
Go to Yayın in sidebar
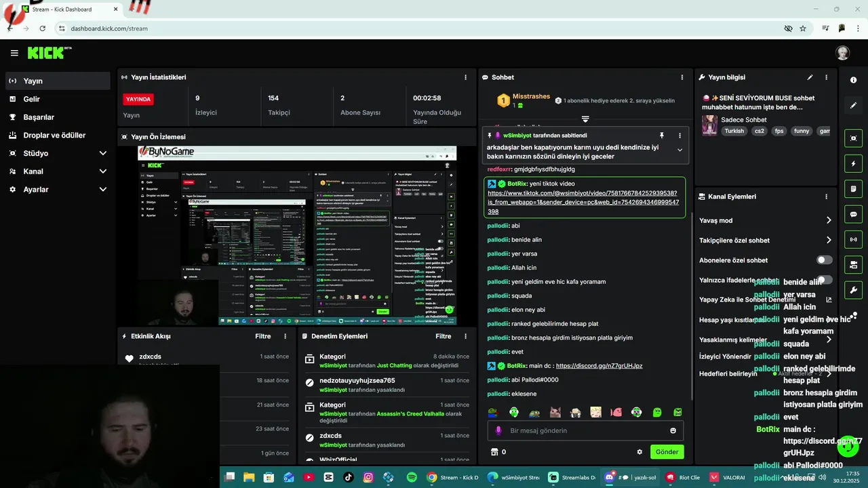(x=57, y=81)
